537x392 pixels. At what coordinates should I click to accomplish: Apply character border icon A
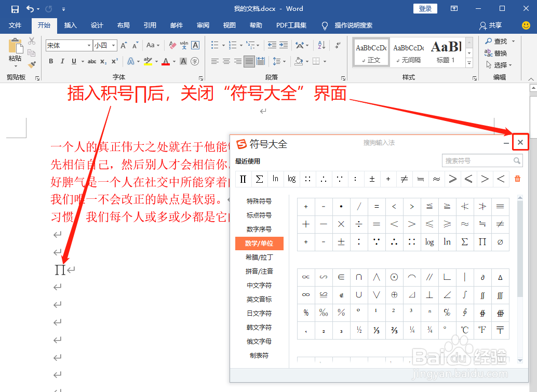coord(195,45)
